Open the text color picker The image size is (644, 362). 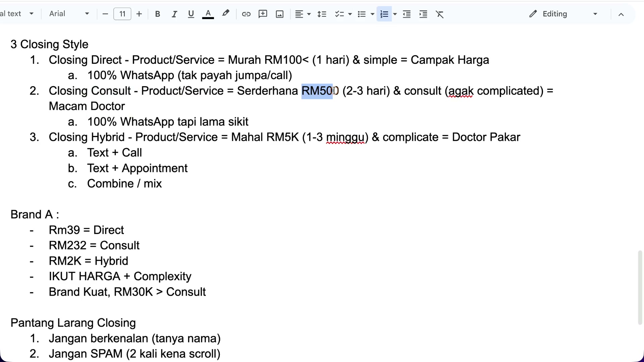pos(208,14)
